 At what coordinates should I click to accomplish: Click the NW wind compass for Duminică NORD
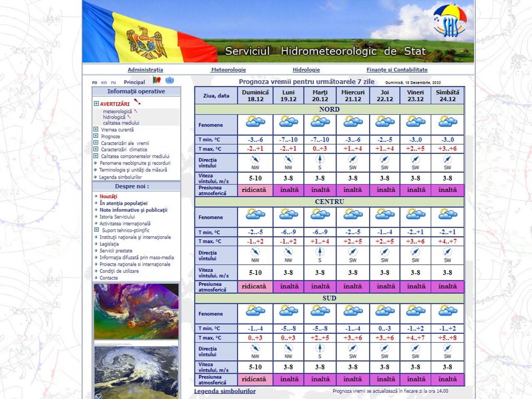(255, 159)
